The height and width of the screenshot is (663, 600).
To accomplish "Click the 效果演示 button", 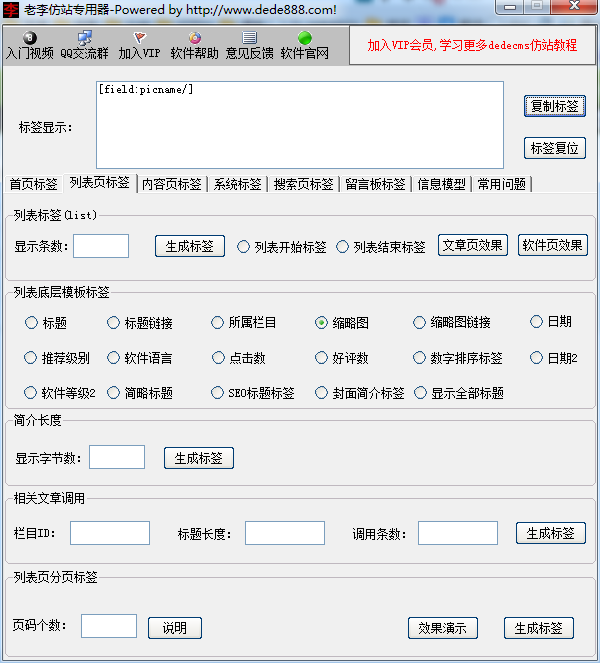I will click(443, 628).
